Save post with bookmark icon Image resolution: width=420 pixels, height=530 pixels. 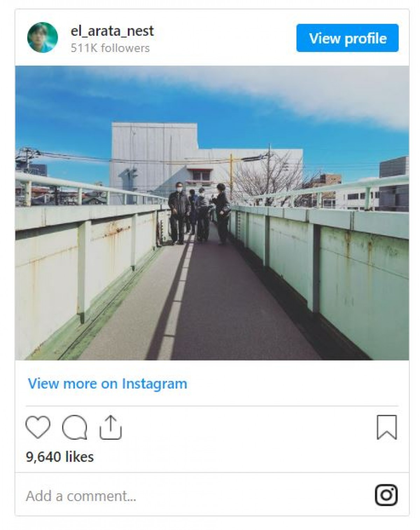coord(387,427)
